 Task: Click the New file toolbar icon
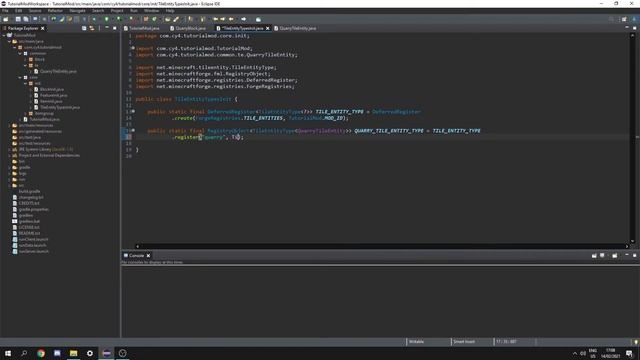6,19
